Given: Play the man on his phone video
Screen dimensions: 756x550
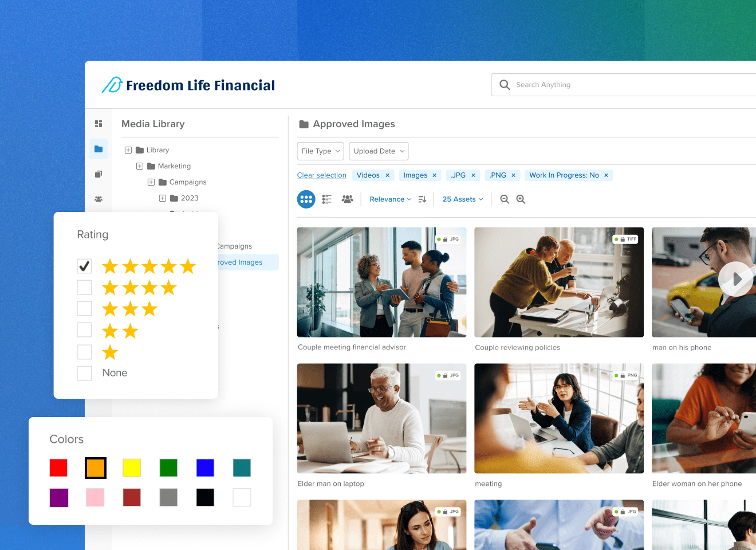Looking at the screenshot, I should coord(737,279).
